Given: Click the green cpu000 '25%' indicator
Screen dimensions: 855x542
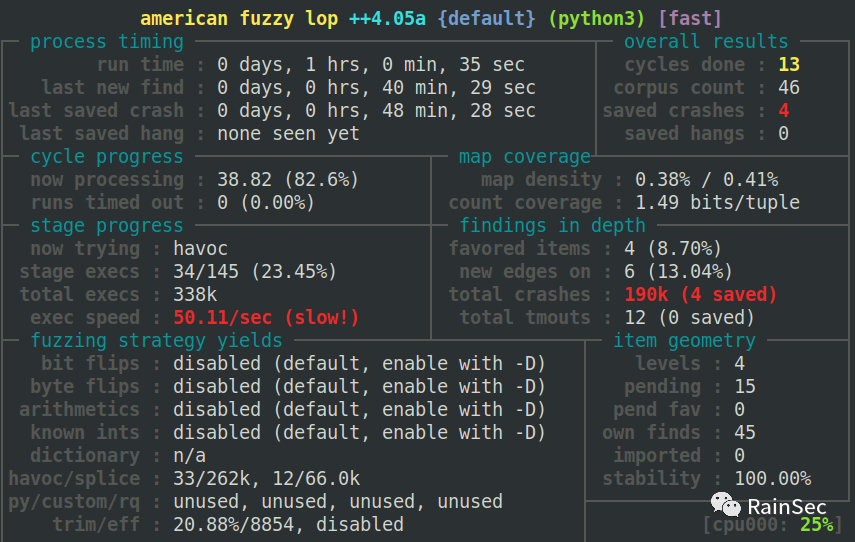Looking at the screenshot, I should click(816, 524).
